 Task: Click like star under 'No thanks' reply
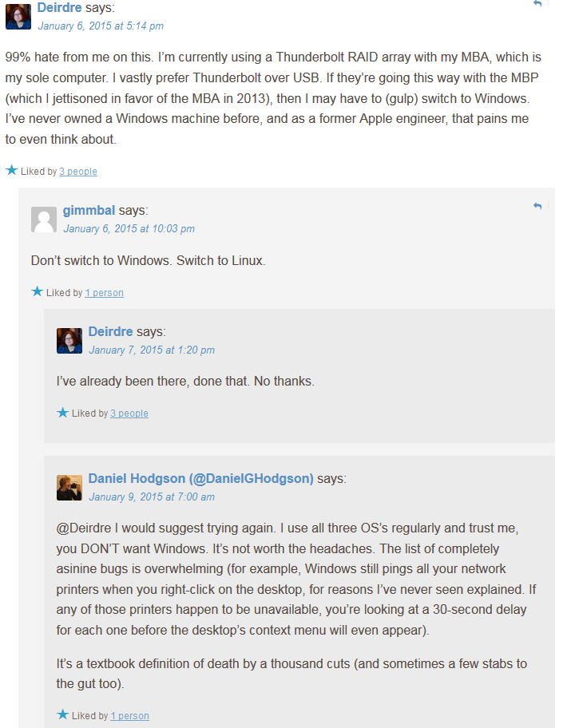(63, 412)
